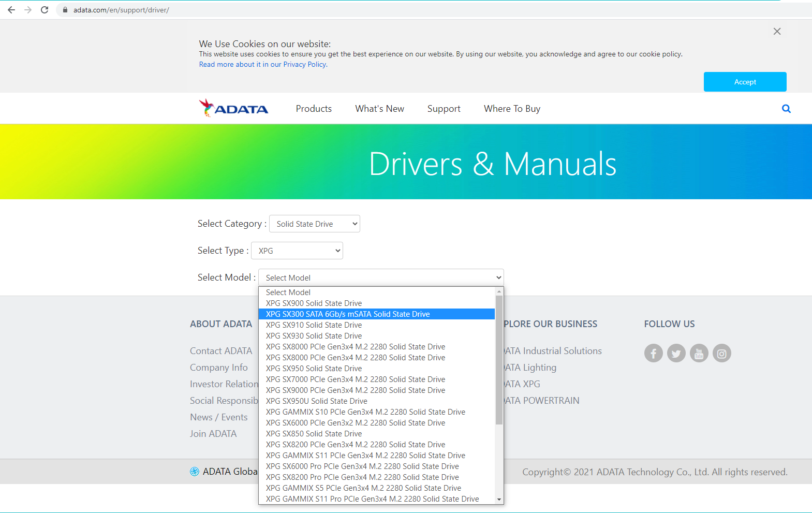Click the ADATA logo
The width and height of the screenshot is (812, 513).
click(x=233, y=108)
